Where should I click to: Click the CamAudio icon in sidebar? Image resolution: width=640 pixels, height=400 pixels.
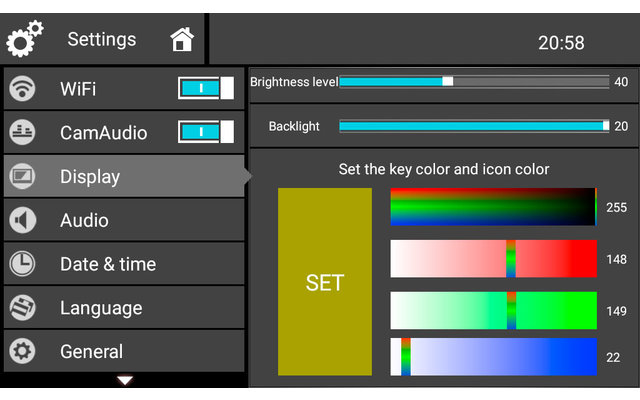[x=21, y=132]
